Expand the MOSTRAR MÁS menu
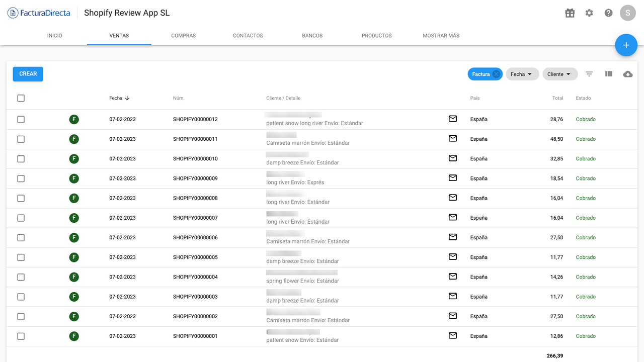The height and width of the screenshot is (362, 644). [441, 36]
